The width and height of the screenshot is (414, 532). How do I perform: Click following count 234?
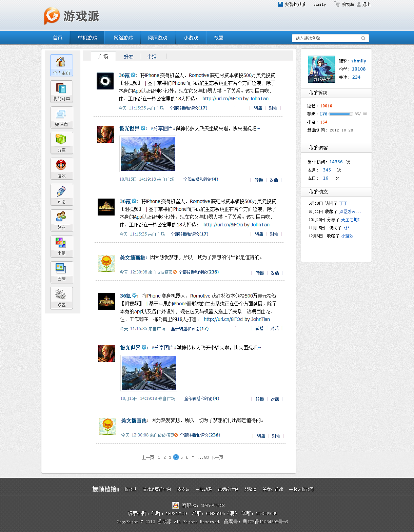[356, 77]
